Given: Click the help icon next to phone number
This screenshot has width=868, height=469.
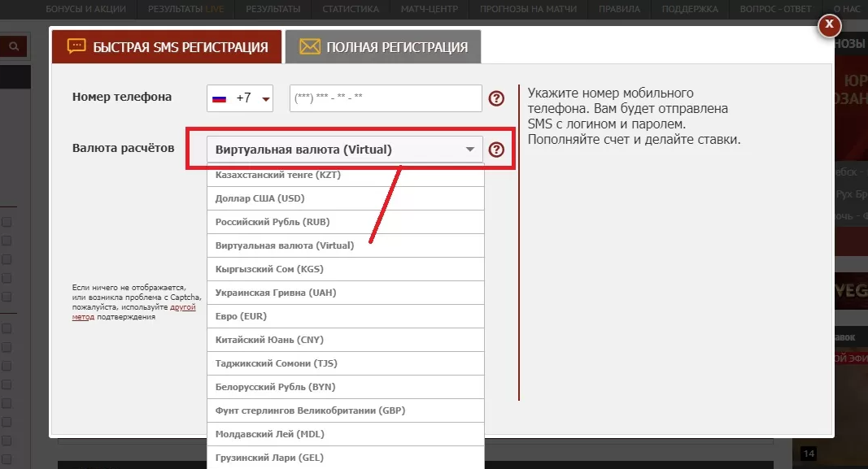Looking at the screenshot, I should [x=496, y=98].
